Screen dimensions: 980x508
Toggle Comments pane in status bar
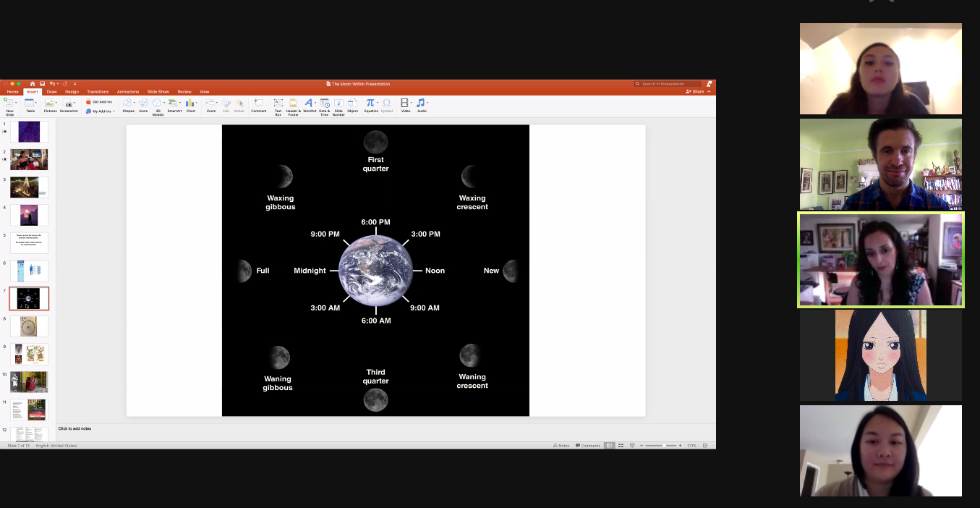(x=588, y=446)
